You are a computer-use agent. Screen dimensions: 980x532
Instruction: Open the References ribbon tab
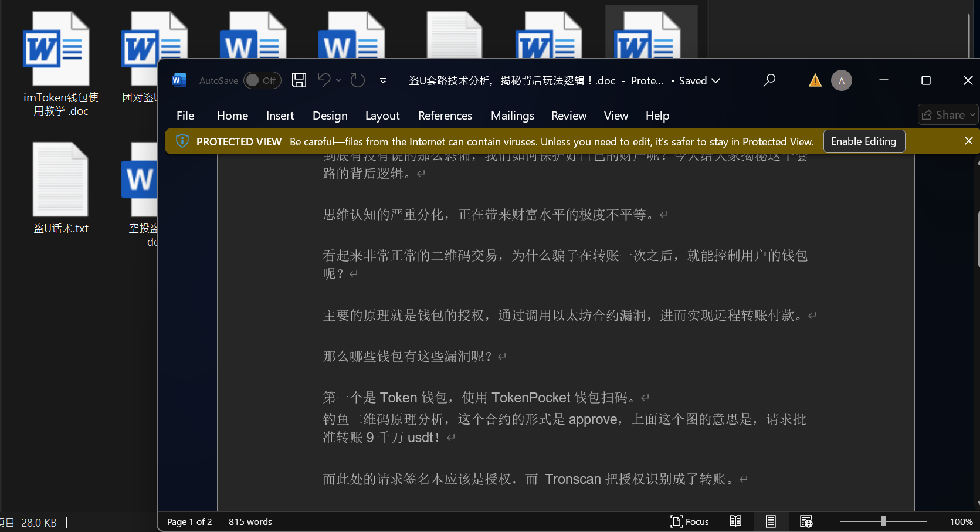coord(445,116)
